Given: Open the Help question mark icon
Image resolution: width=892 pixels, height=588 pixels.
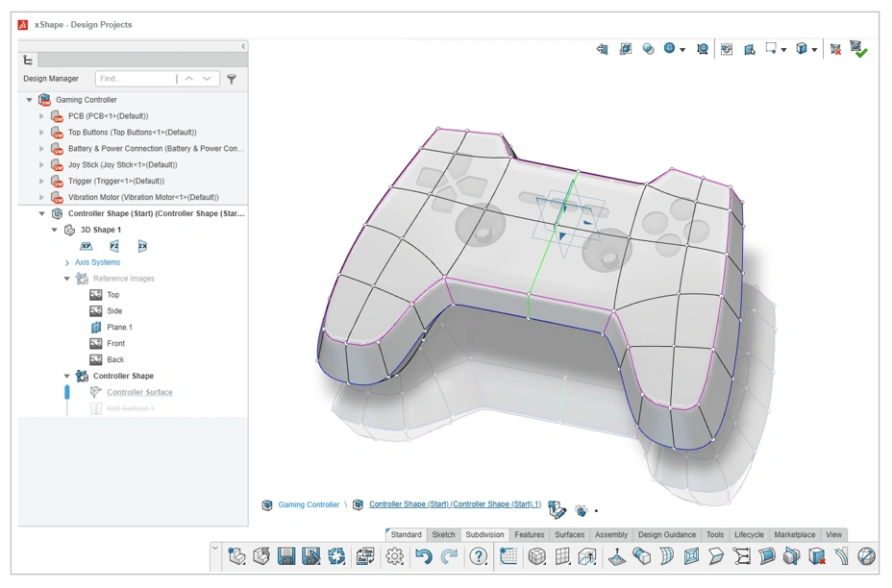Looking at the screenshot, I should coord(479,555).
